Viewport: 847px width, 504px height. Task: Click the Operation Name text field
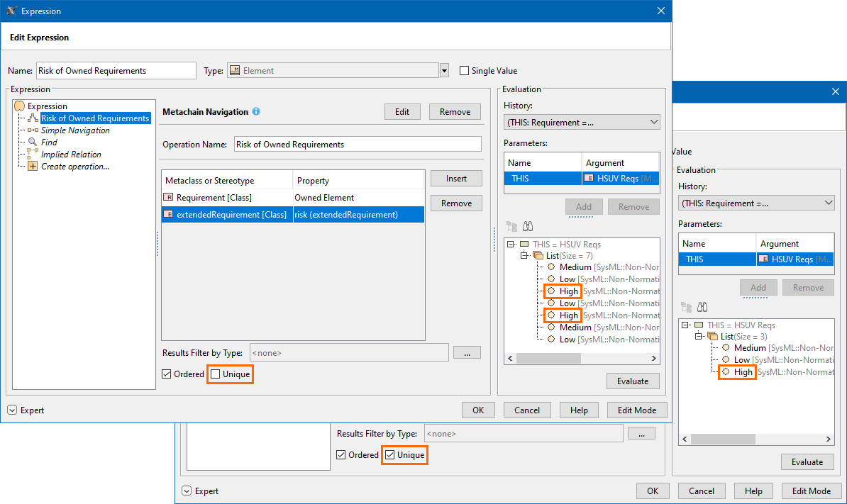click(358, 145)
